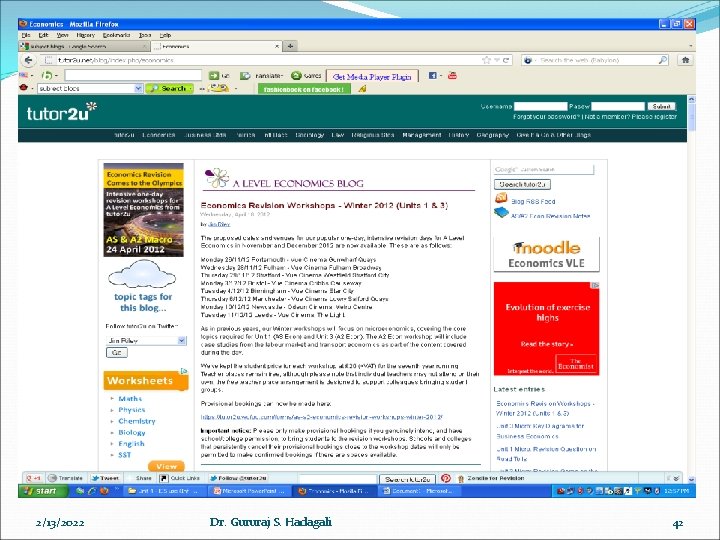Click the Tweet button in bottom bar

[x=105, y=478]
